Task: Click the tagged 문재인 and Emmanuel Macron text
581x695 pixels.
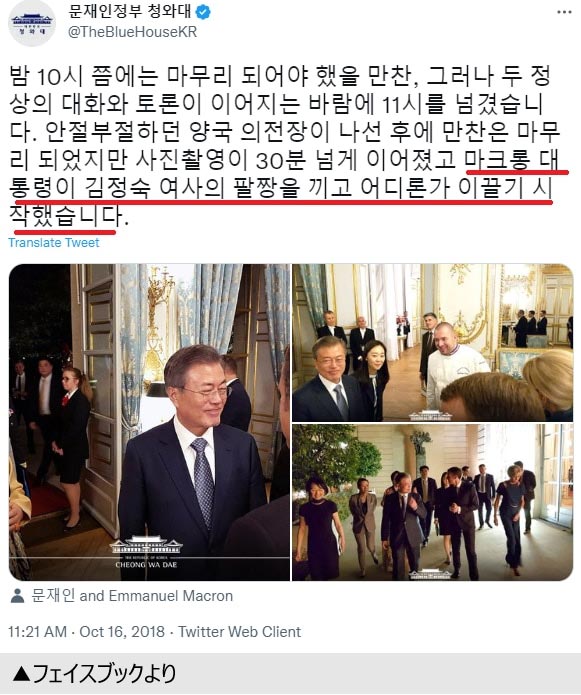Action: (132, 596)
